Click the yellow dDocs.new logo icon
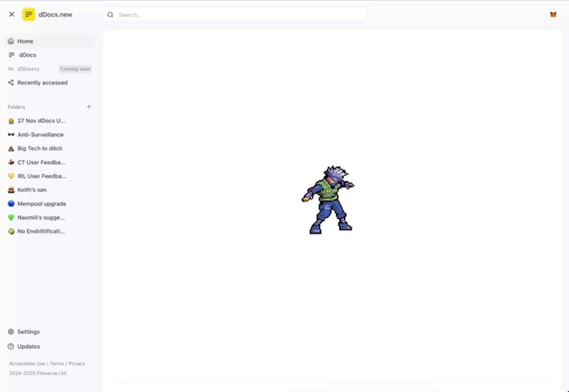 pyautogui.click(x=28, y=15)
